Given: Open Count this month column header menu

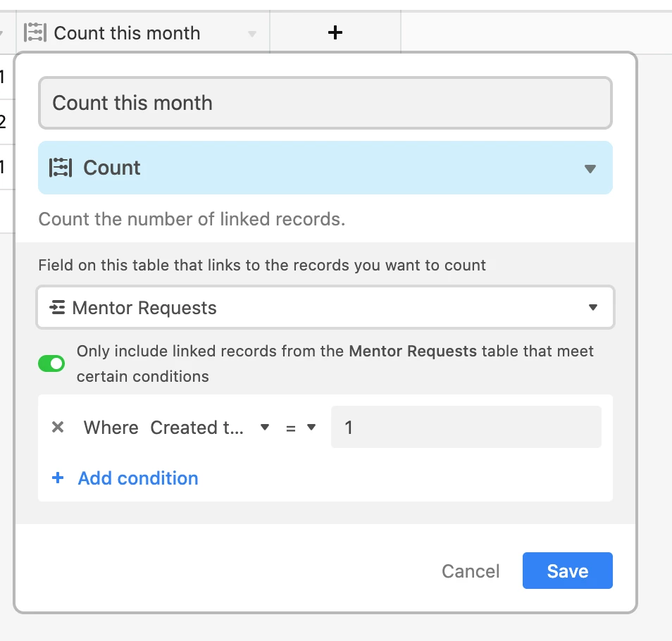Looking at the screenshot, I should click(x=252, y=33).
